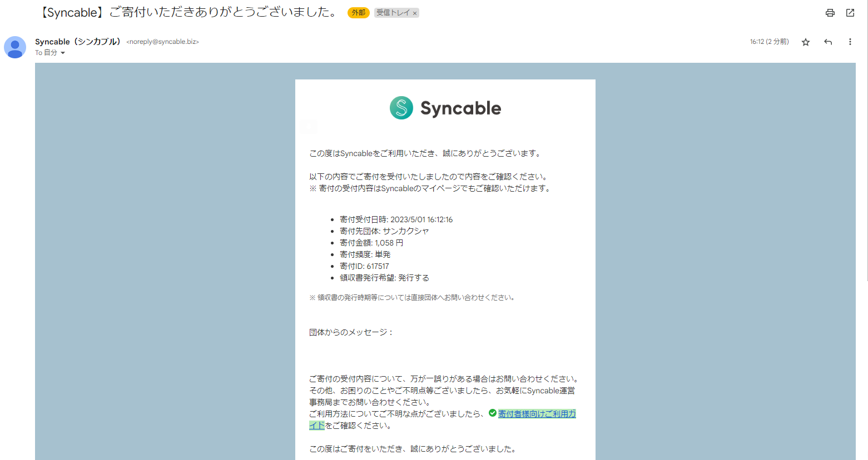868x460 pixels.
Task: Click the 受信トレイ label chip
Action: pyautogui.click(x=393, y=13)
